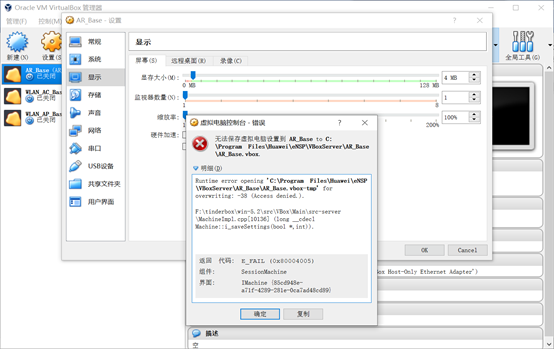Select 共享文件夹 shared folders category
The image size is (554, 363).
click(x=95, y=184)
